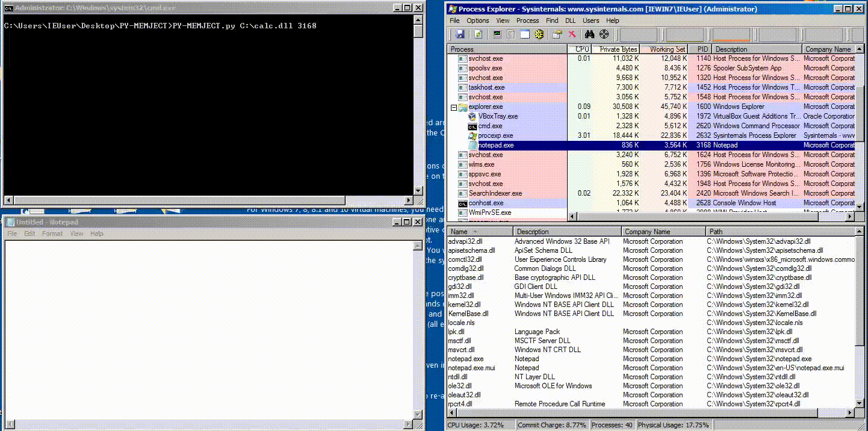Click the up scroll arrow in the cmd window

418,20
